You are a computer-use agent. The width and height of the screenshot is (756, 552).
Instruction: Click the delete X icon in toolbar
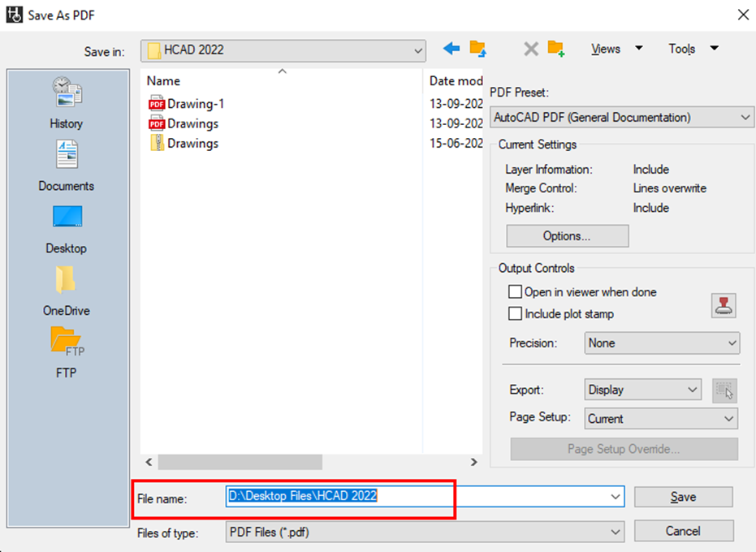tap(531, 49)
